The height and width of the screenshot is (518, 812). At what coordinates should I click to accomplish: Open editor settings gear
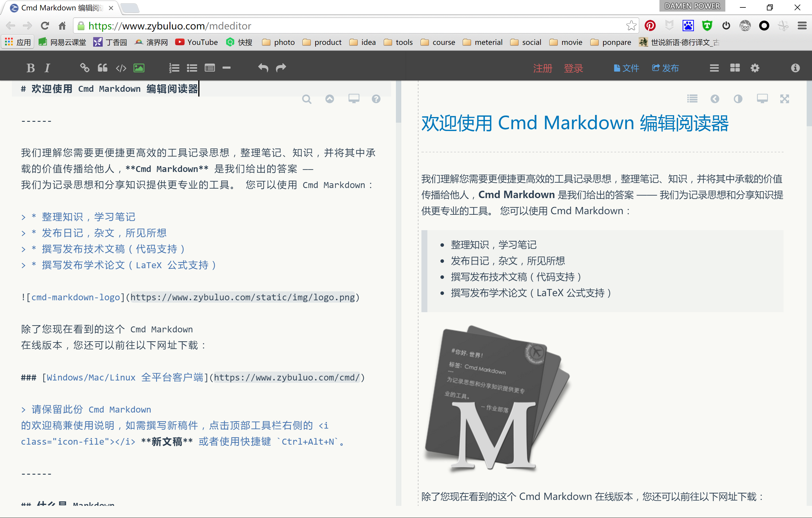(x=755, y=68)
